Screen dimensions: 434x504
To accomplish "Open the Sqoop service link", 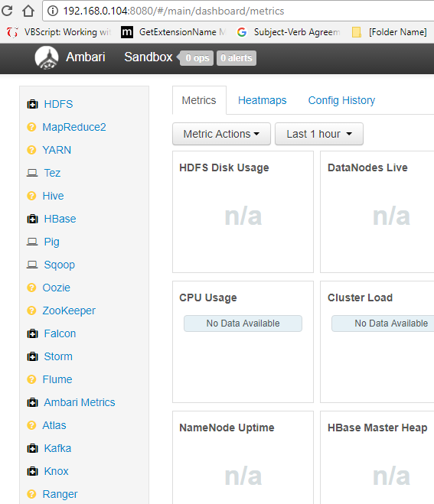I will pyautogui.click(x=60, y=265).
